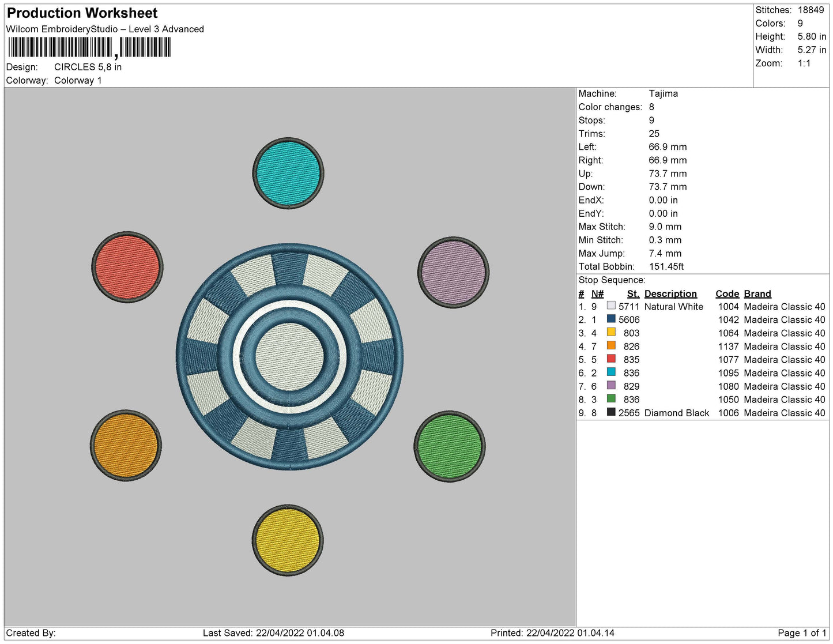Click the dark blue 5606 thread swatch
The height and width of the screenshot is (644, 833).
tap(611, 319)
